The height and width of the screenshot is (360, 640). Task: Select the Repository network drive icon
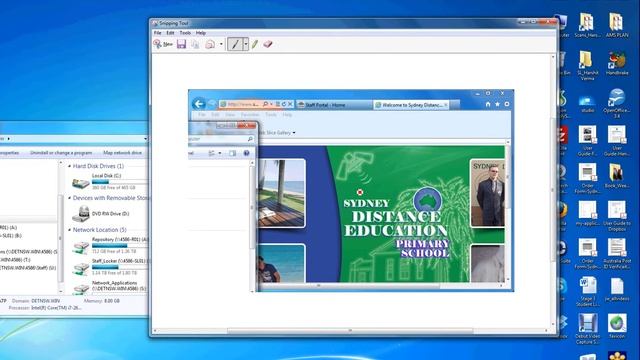pyautogui.click(x=80, y=247)
